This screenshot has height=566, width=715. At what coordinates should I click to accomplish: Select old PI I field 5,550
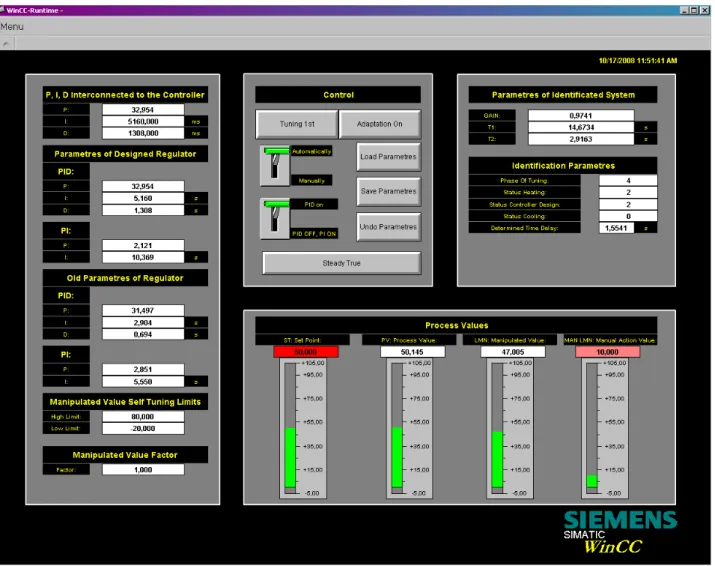coord(143,381)
